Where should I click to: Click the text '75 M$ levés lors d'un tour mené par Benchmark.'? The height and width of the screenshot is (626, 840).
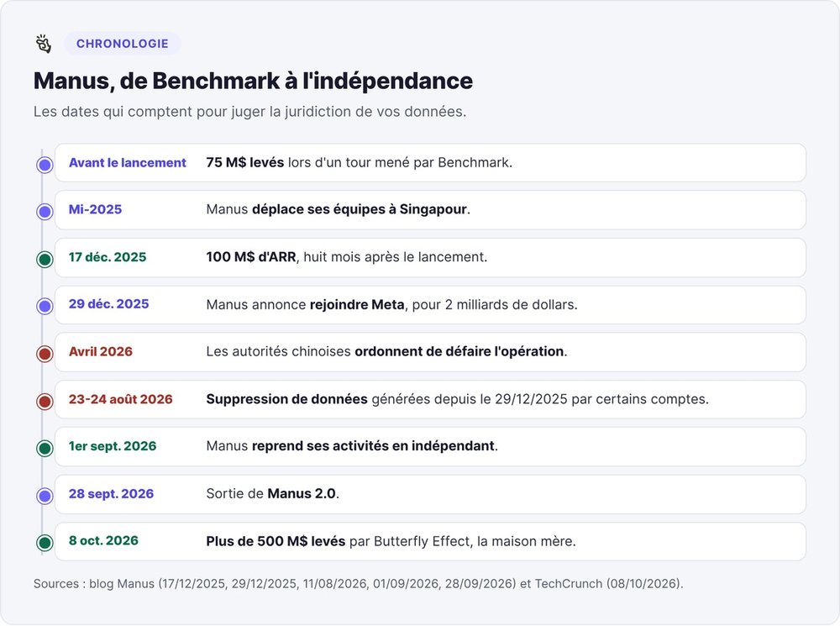pyautogui.click(x=360, y=162)
